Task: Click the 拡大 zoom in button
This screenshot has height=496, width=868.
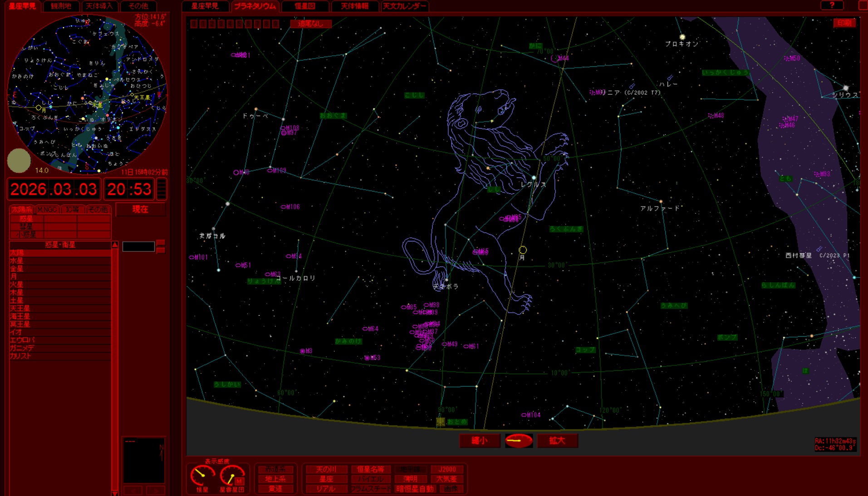Action: tap(557, 441)
